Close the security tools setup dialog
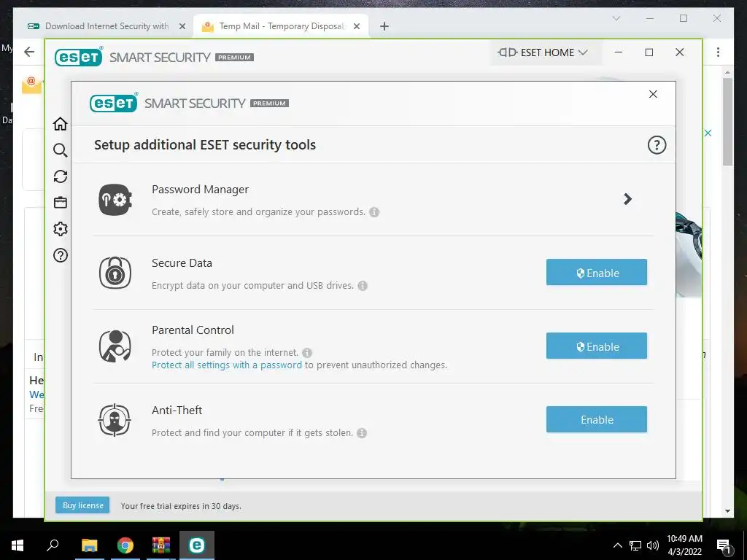 [653, 94]
